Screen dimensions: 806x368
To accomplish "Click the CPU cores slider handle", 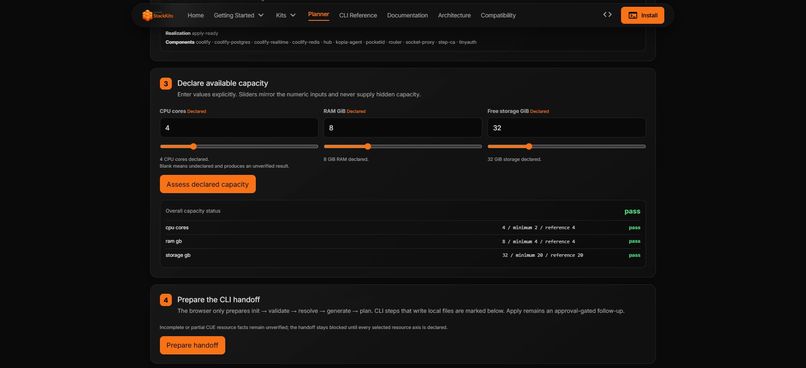I will click(x=193, y=146).
